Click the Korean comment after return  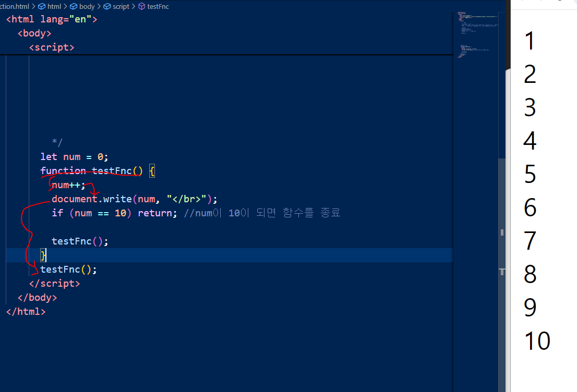click(262, 213)
